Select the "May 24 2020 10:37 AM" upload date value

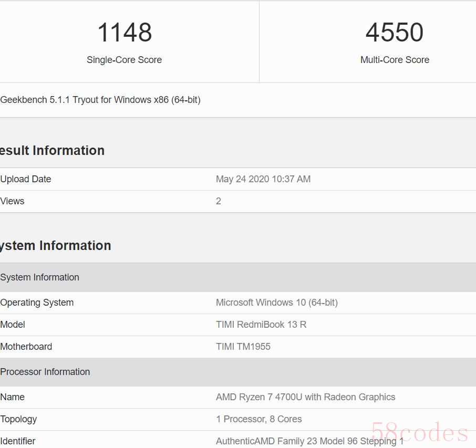[263, 179]
